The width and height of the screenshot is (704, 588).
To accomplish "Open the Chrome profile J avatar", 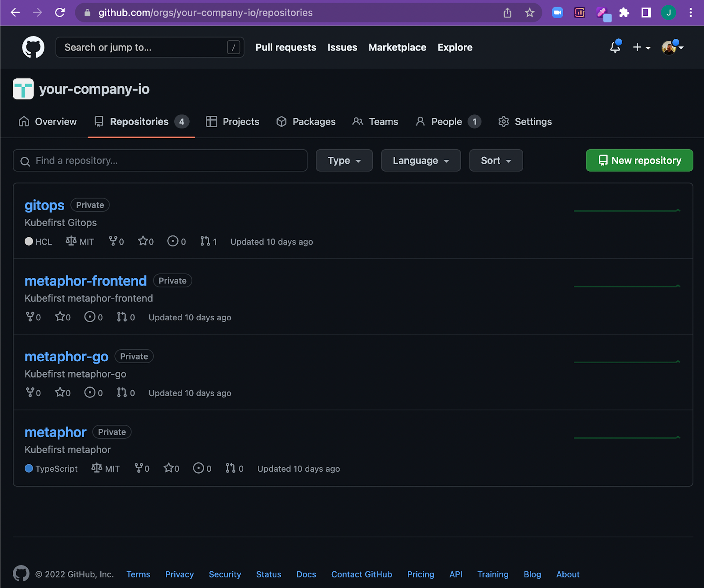I will 668,13.
